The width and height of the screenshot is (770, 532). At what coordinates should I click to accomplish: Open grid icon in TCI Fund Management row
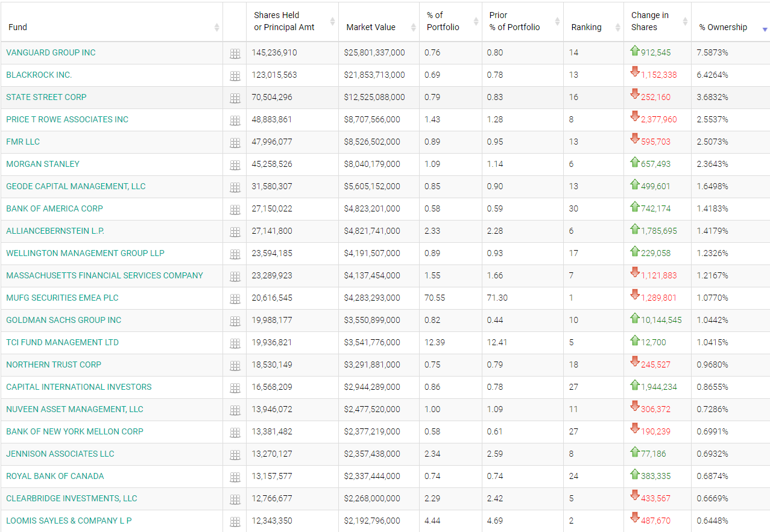(x=235, y=343)
